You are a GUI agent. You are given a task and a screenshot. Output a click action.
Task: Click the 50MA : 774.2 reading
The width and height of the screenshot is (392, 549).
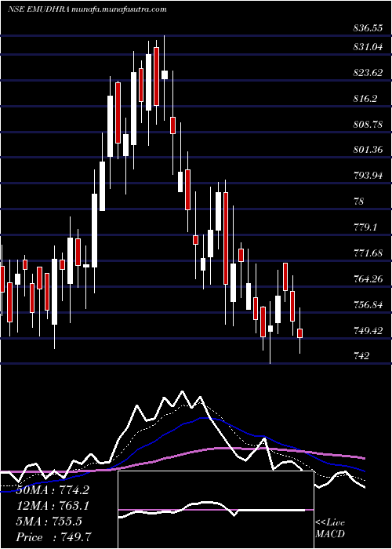coord(53,490)
